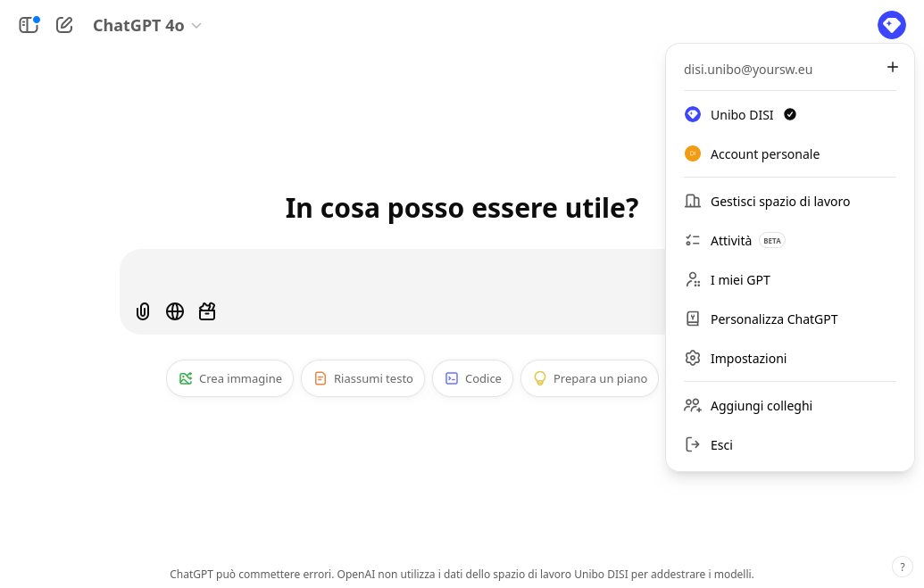Click into the message input field
This screenshot has height=588, width=924.
[x=393, y=272]
